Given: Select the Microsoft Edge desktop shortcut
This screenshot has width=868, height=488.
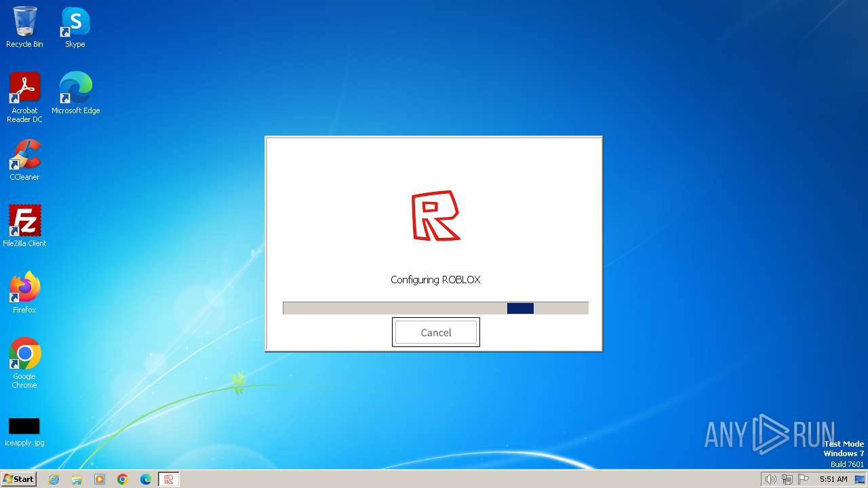Looking at the screenshot, I should 75,93.
